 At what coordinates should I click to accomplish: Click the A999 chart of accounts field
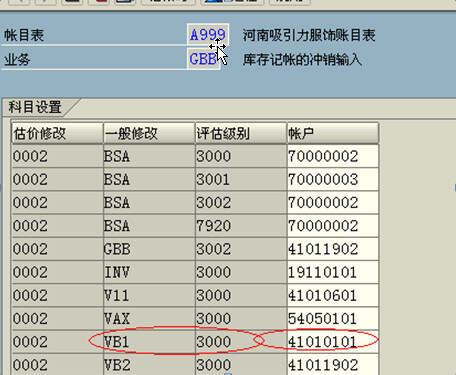coord(208,35)
